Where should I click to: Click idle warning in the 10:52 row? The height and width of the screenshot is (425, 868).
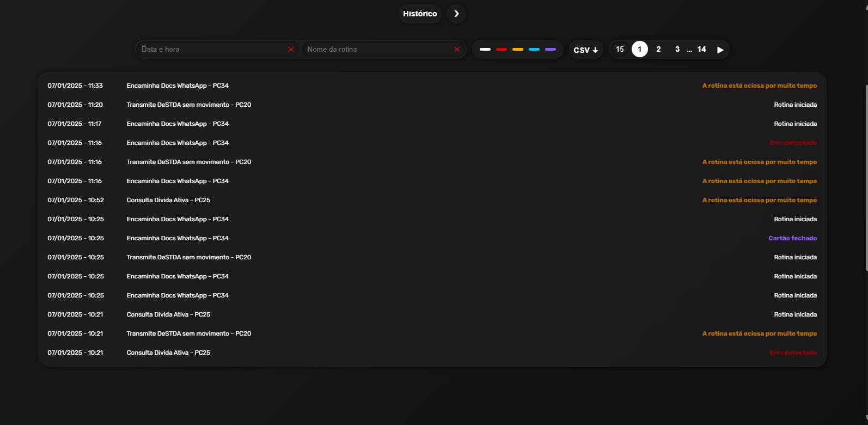tap(760, 200)
